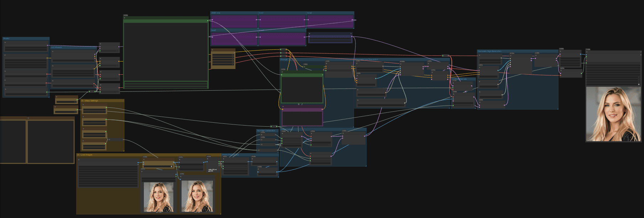Select the "Image Preprocess" group title

click(230, 155)
